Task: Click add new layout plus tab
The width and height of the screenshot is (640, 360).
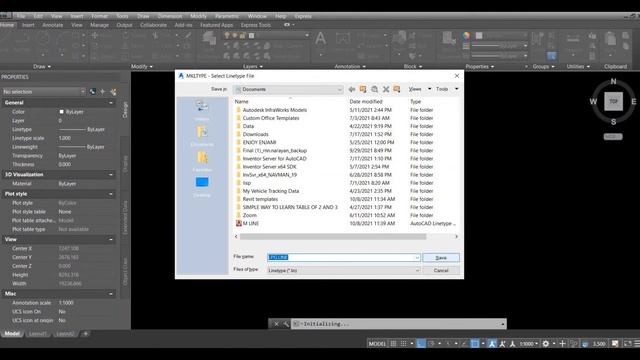Action: point(86,334)
